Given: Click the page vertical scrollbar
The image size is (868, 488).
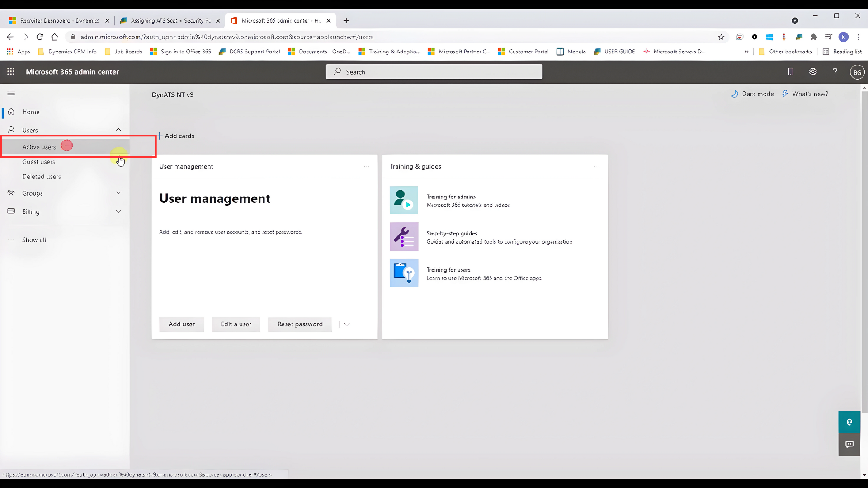Looking at the screenshot, I should (864, 252).
